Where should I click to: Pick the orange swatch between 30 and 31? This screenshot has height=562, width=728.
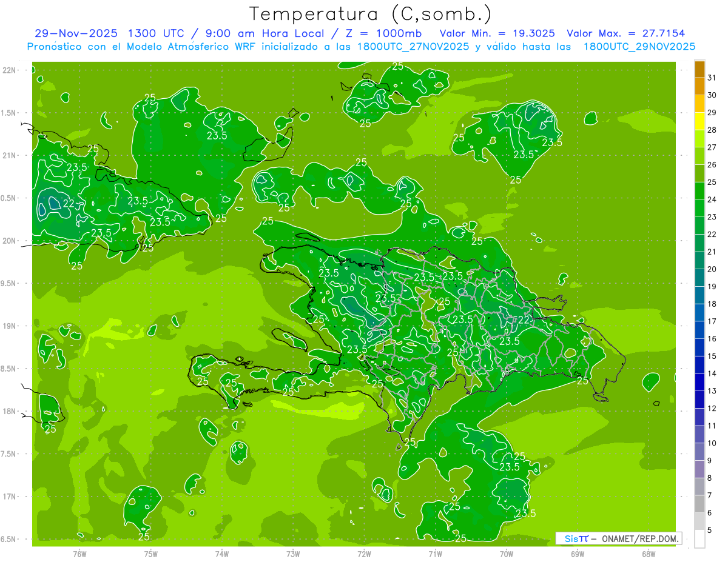(699, 86)
